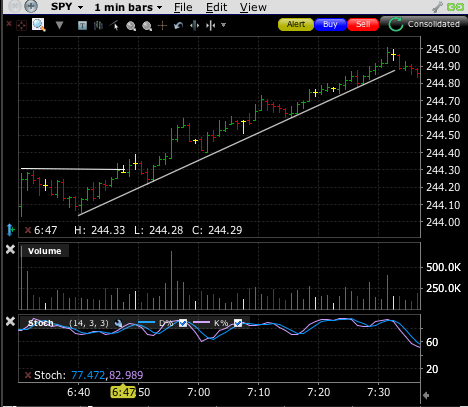468x407 pixels.
Task: Click the 500.0K volume axis label
Action: 443,267
